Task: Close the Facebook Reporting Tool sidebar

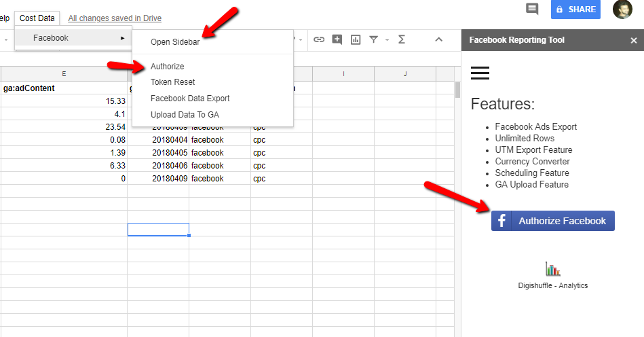Action: (633, 40)
